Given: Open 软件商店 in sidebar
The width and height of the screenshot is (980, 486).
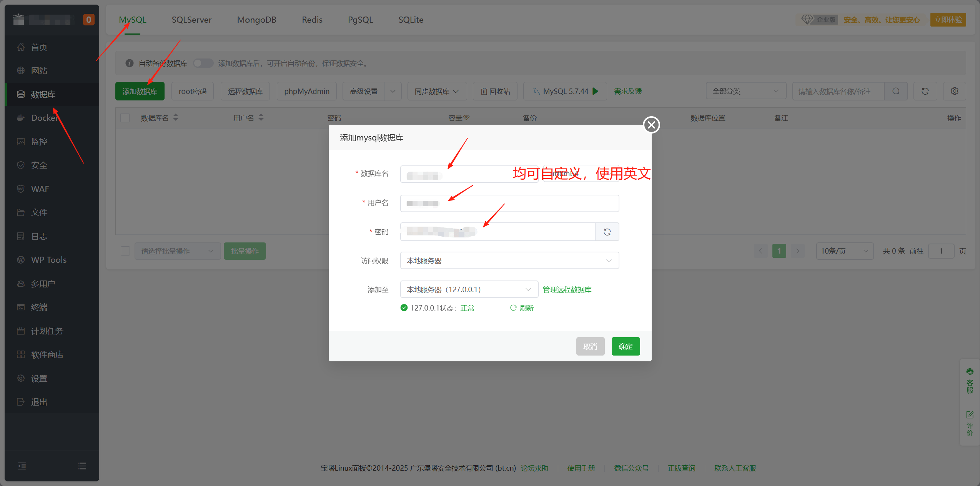Looking at the screenshot, I should pos(47,354).
